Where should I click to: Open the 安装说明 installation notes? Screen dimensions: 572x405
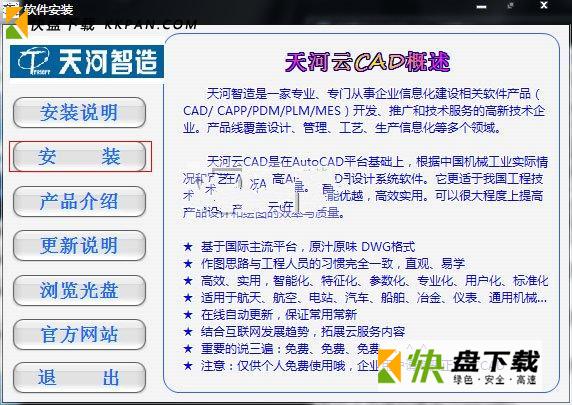point(79,112)
